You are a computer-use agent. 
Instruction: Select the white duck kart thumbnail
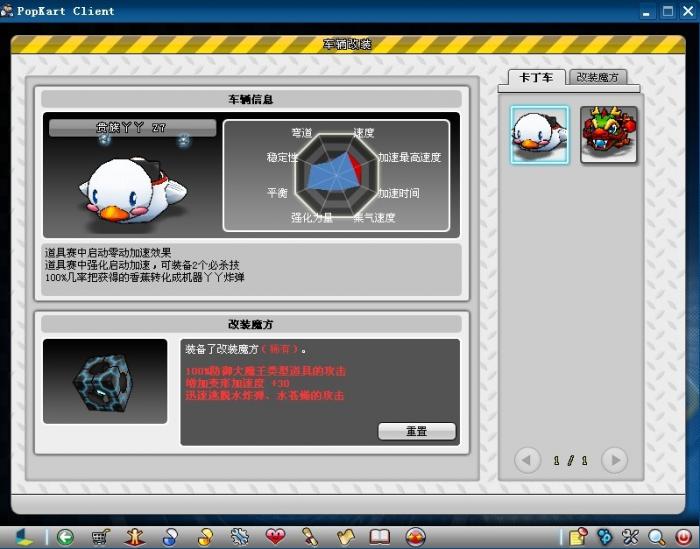pyautogui.click(x=540, y=135)
